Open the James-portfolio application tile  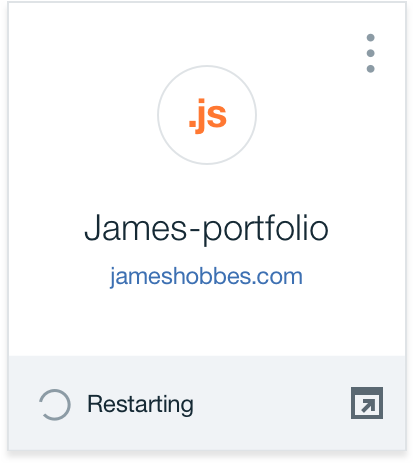[x=207, y=226]
